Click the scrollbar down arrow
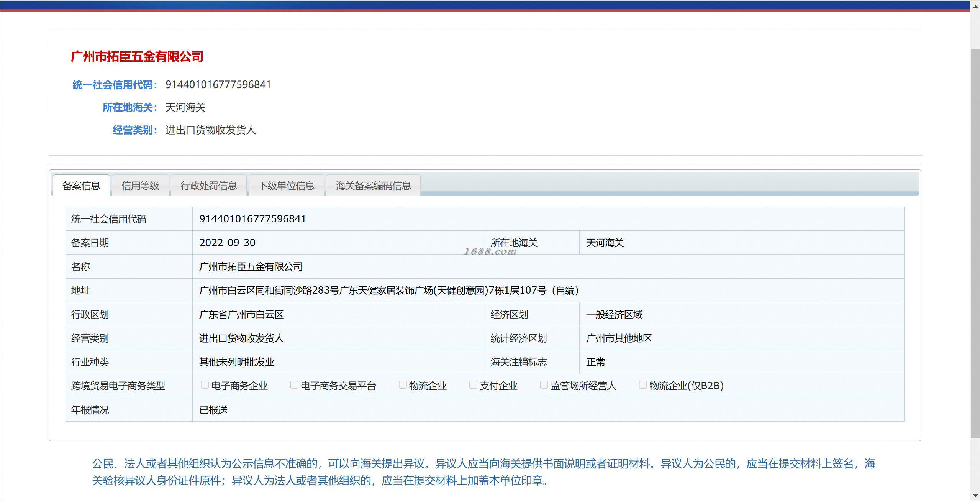The image size is (980, 501). [975, 496]
